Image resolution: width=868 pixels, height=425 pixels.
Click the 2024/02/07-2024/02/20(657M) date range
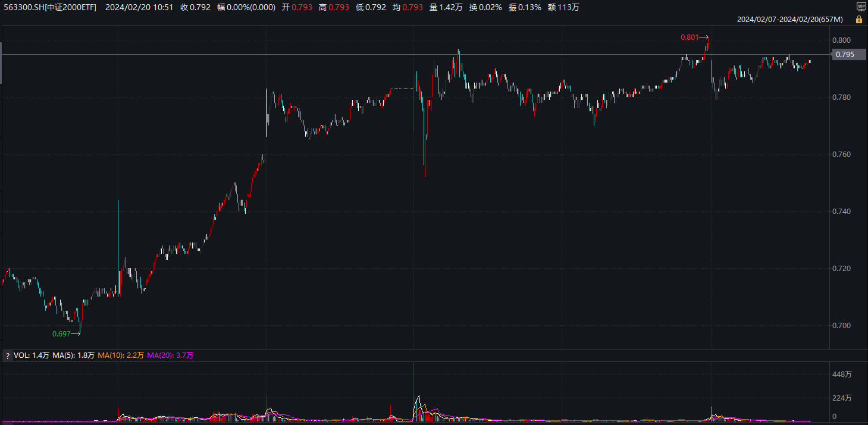tap(790, 20)
